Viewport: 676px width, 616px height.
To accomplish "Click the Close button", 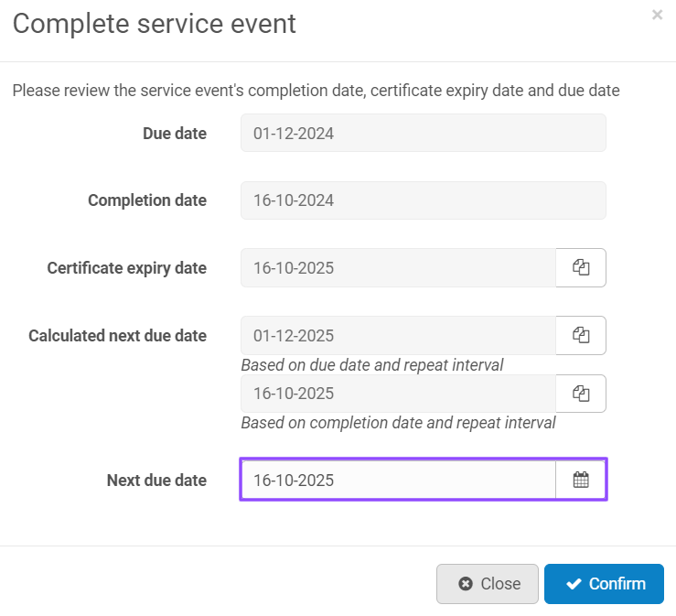I will coord(488,584).
